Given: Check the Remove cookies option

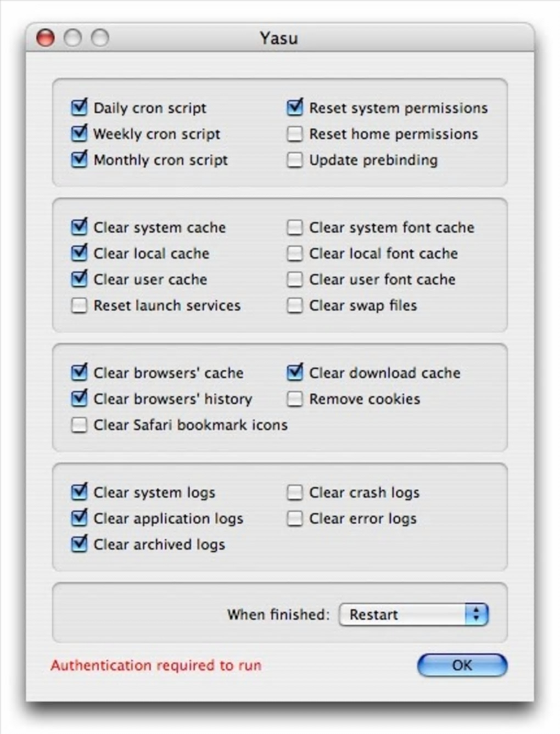Looking at the screenshot, I should coord(295,399).
